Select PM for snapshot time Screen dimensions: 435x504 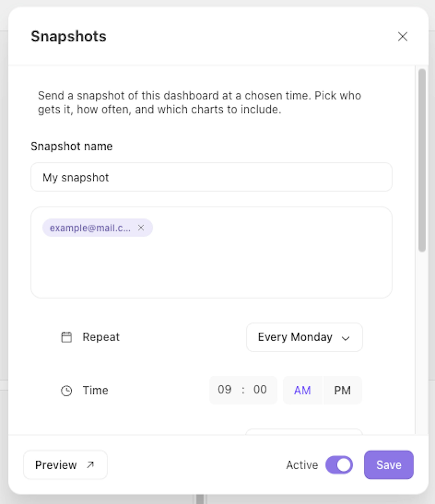342,390
